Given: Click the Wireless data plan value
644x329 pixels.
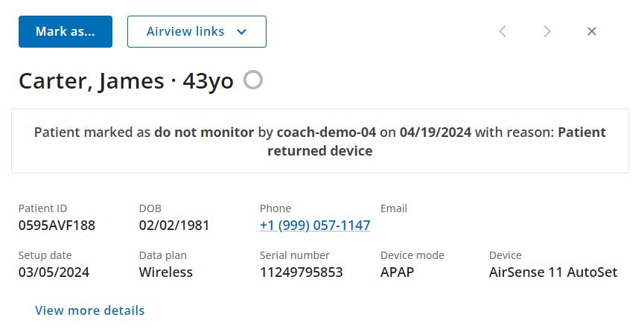Looking at the screenshot, I should pyautogui.click(x=166, y=272).
